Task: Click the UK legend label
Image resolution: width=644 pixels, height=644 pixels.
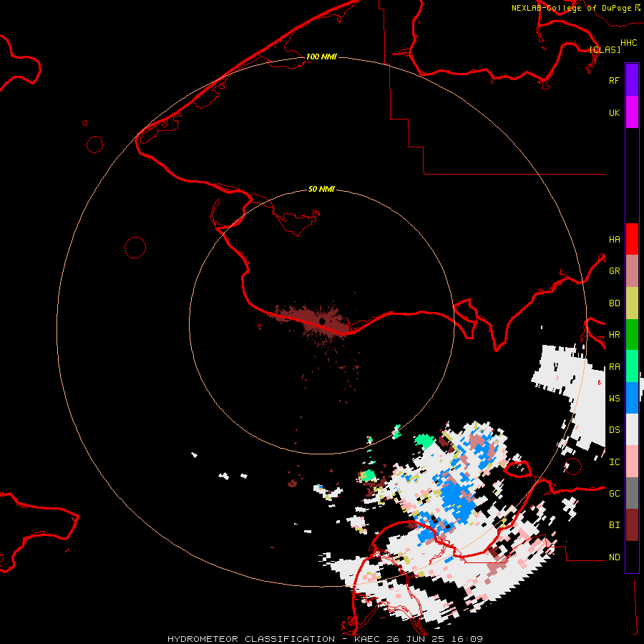Action: coord(614,112)
